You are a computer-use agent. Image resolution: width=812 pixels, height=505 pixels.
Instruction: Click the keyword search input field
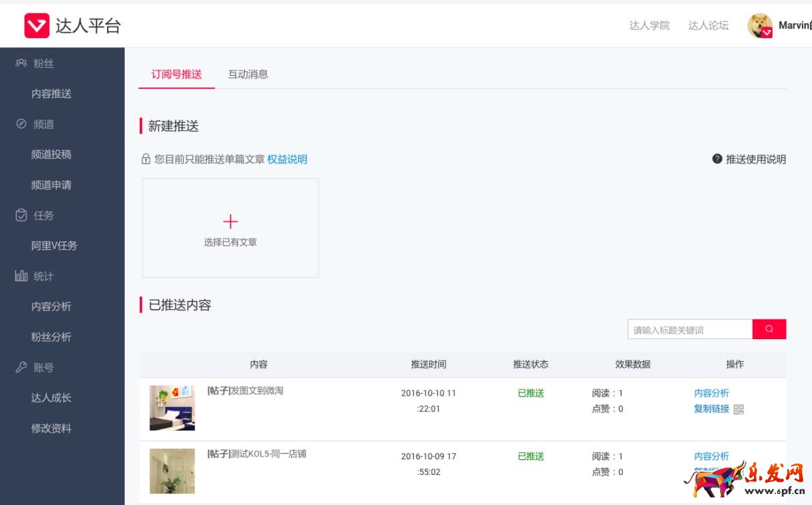pyautogui.click(x=689, y=329)
